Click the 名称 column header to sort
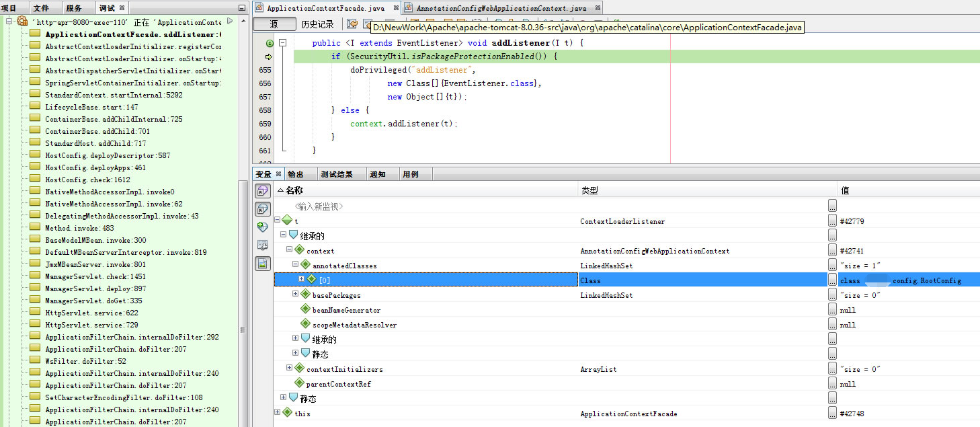The height and width of the screenshot is (427, 980). (425, 190)
